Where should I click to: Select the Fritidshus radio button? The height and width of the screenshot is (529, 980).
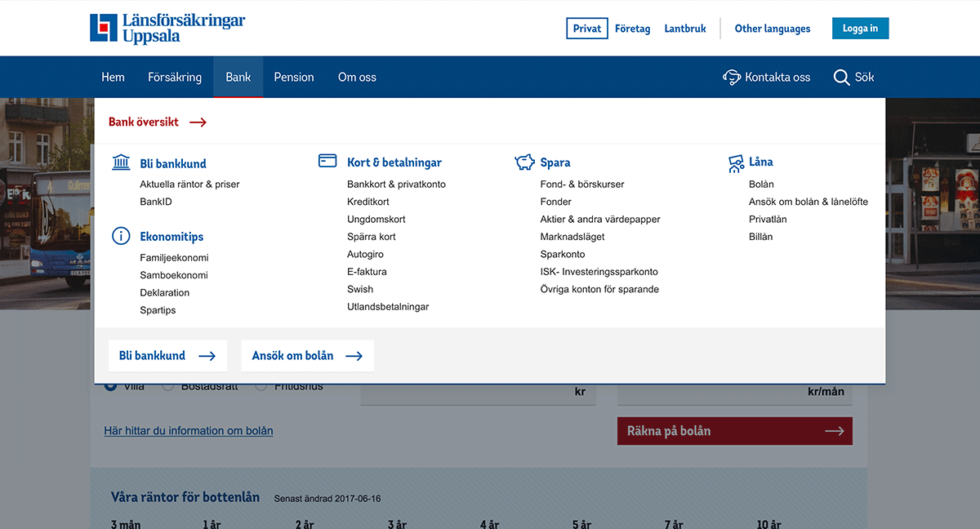point(262,385)
